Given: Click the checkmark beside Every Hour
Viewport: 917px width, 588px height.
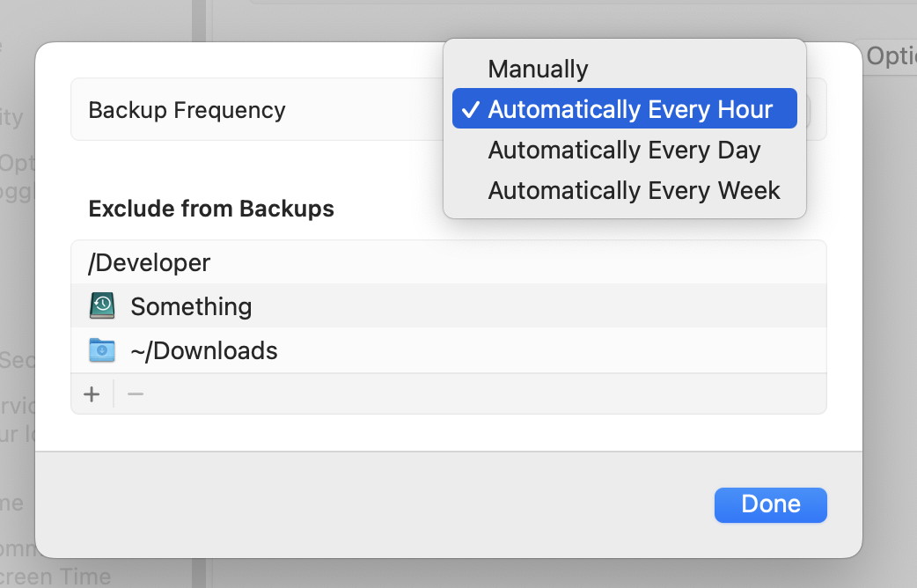Looking at the screenshot, I should pos(471,110).
